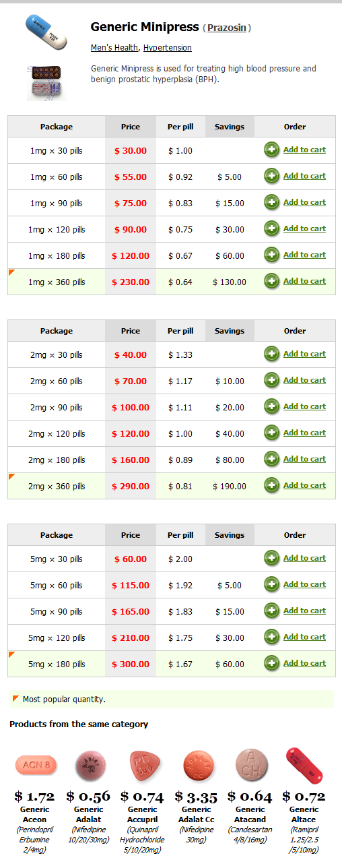Open the Men's Health category link
The height and width of the screenshot is (868, 342).
114,48
